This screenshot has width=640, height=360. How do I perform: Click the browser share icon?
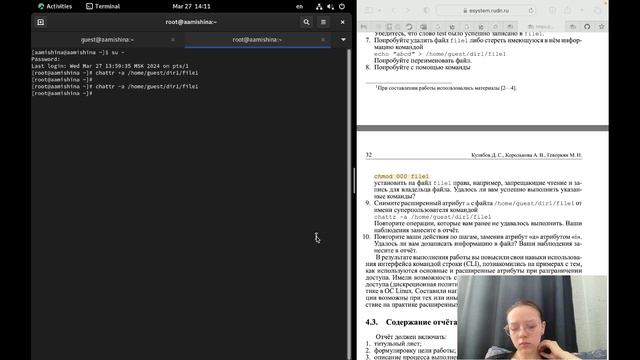(x=567, y=11)
